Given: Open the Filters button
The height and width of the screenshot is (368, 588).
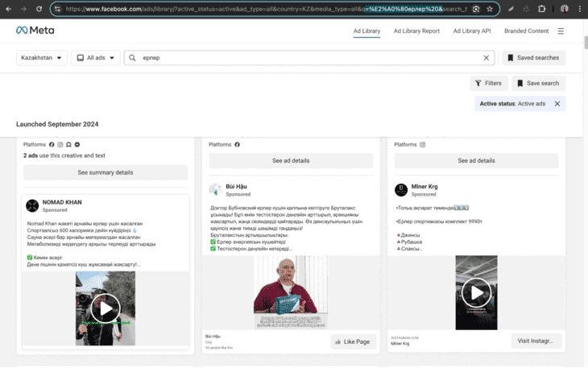Looking at the screenshot, I should tap(489, 83).
